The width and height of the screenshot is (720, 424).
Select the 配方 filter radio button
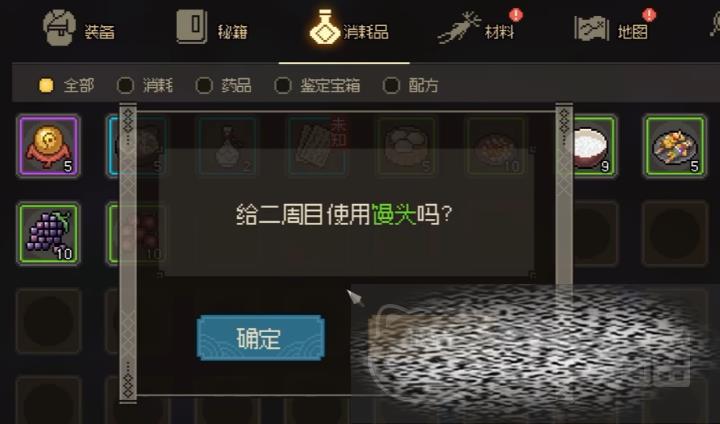point(391,85)
